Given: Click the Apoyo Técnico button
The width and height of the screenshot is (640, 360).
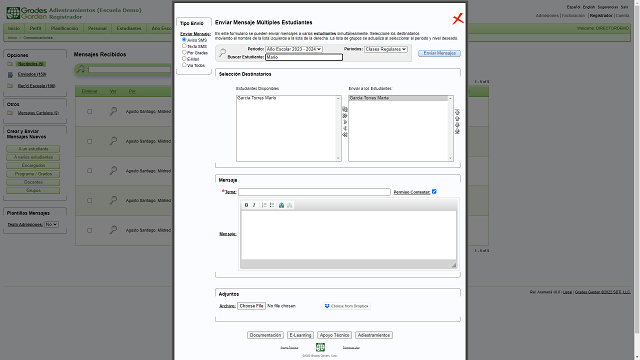Looking at the screenshot, I should point(334,335).
